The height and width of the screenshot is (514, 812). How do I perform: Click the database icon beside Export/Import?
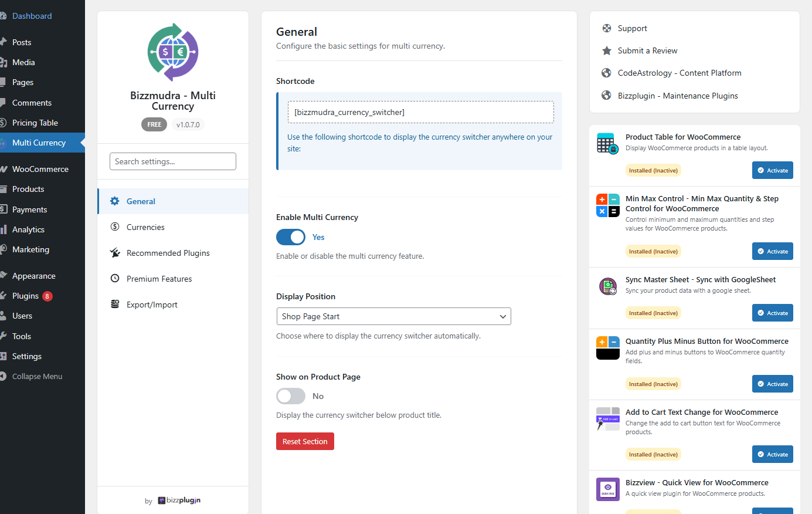(x=115, y=305)
